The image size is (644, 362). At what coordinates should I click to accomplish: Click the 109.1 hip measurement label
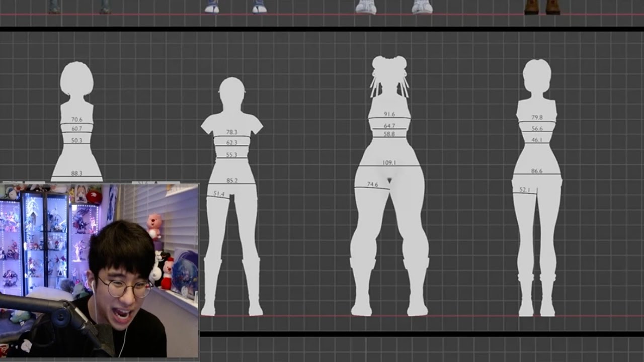click(389, 163)
